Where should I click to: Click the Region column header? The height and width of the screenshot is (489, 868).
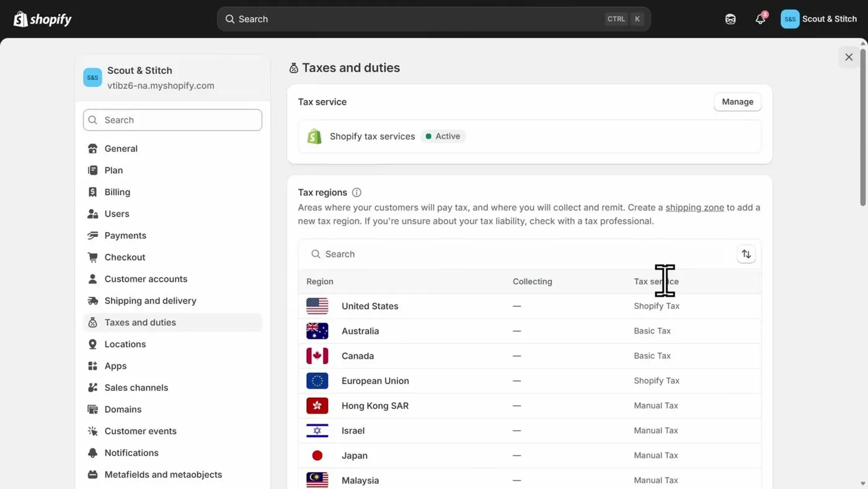click(320, 281)
